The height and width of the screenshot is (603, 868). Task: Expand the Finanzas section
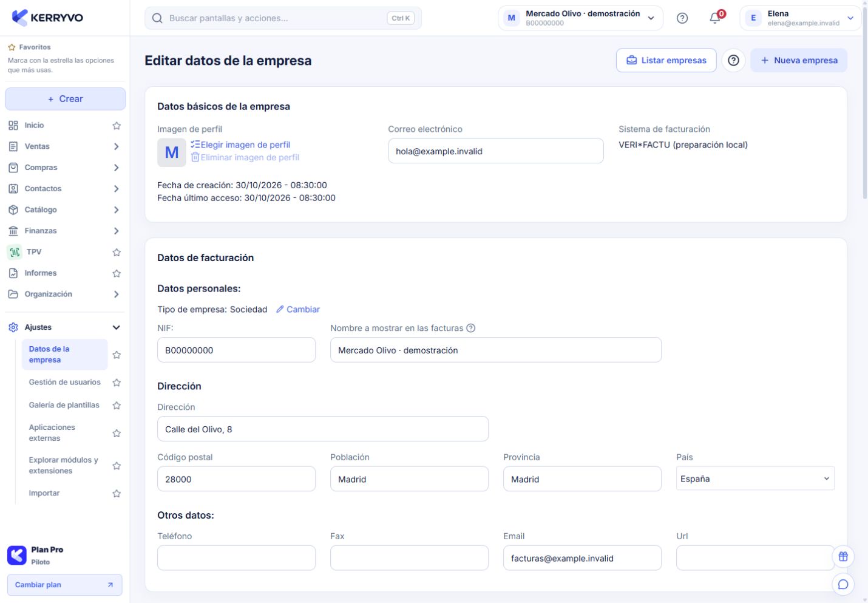[117, 231]
